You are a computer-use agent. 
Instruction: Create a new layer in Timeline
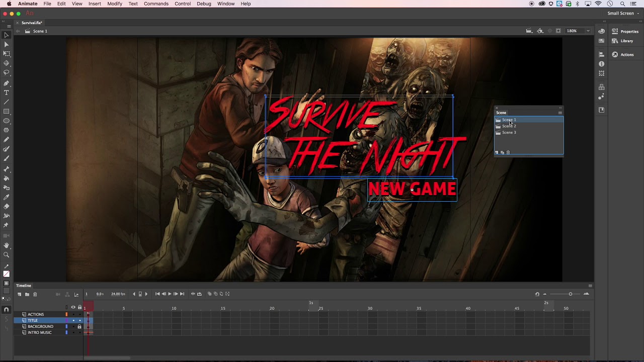[20, 294]
